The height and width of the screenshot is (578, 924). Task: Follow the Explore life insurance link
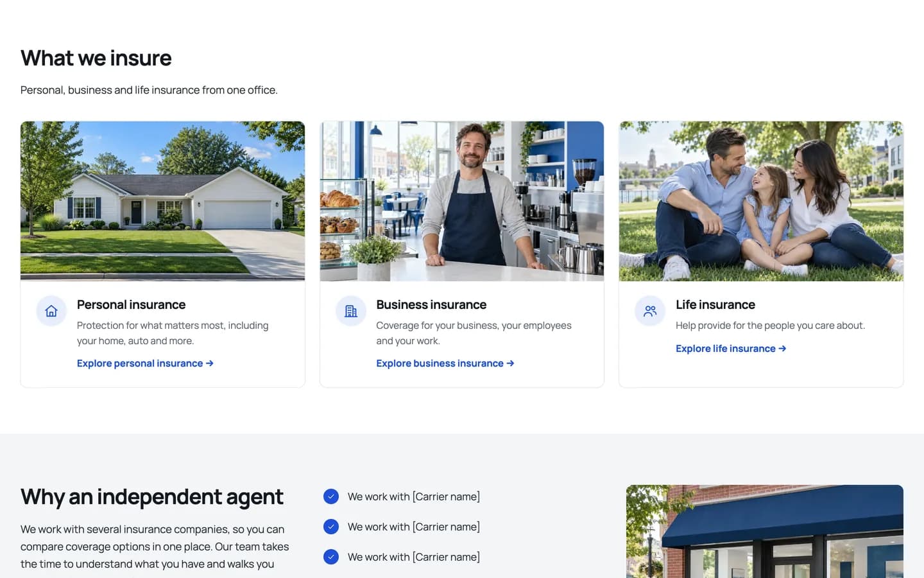point(731,349)
